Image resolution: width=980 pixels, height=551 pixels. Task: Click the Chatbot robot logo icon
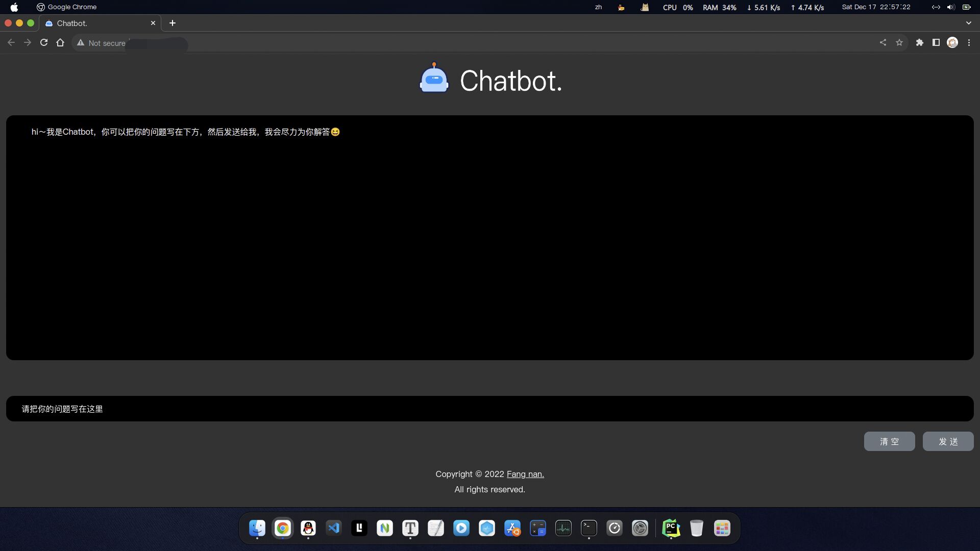tap(434, 79)
